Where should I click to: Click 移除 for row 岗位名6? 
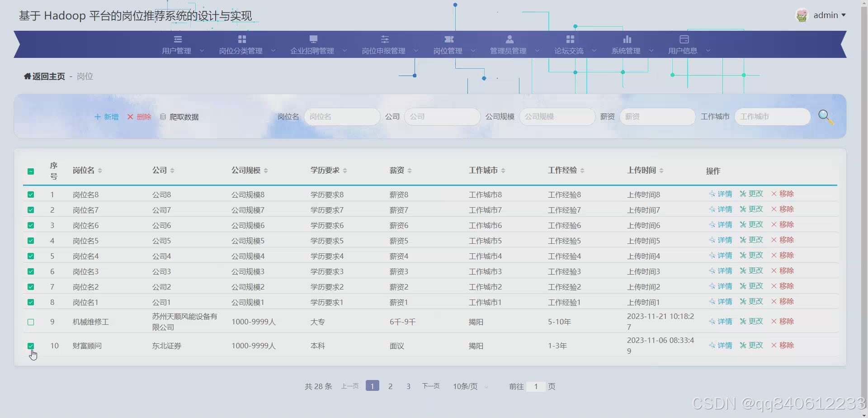click(783, 225)
